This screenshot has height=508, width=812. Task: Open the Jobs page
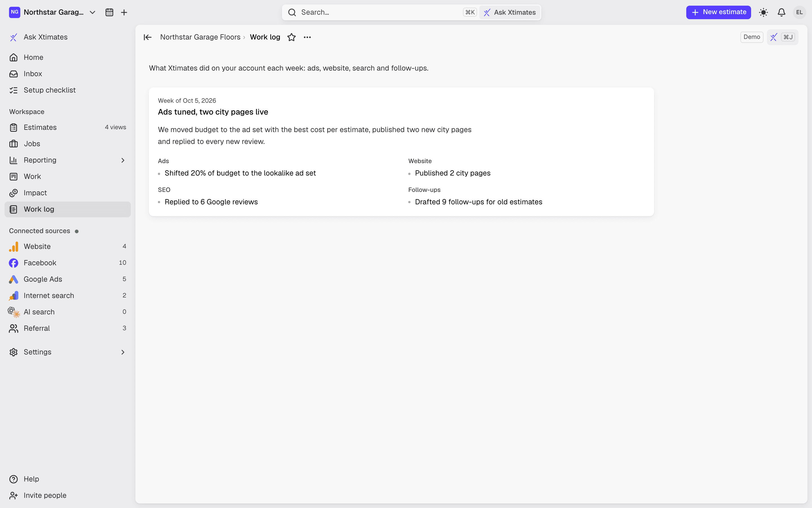pyautogui.click(x=67, y=144)
